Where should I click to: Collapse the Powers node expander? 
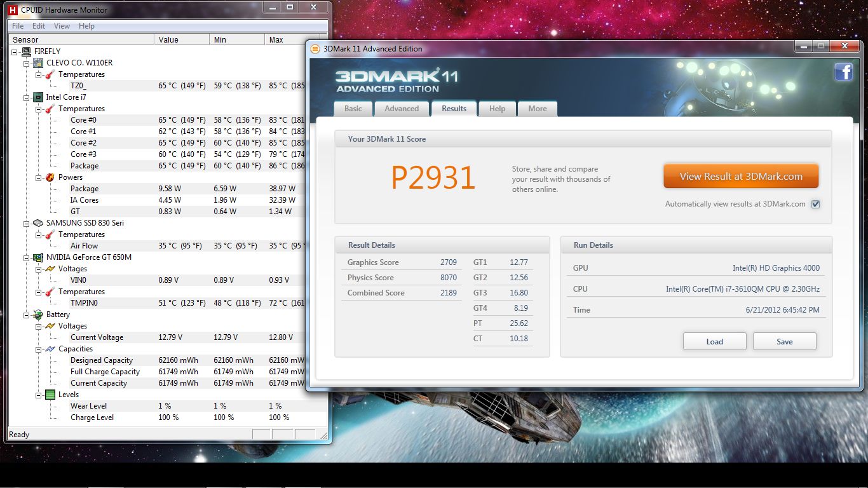tap(39, 177)
